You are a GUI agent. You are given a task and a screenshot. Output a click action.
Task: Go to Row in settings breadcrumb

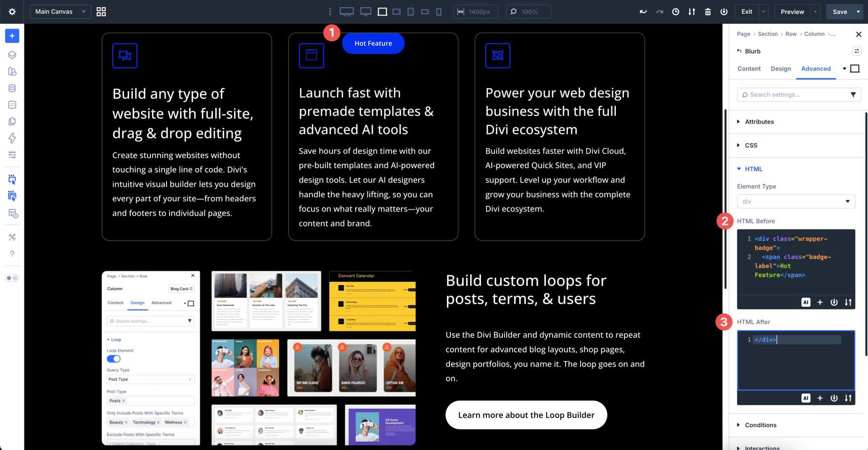(x=791, y=34)
